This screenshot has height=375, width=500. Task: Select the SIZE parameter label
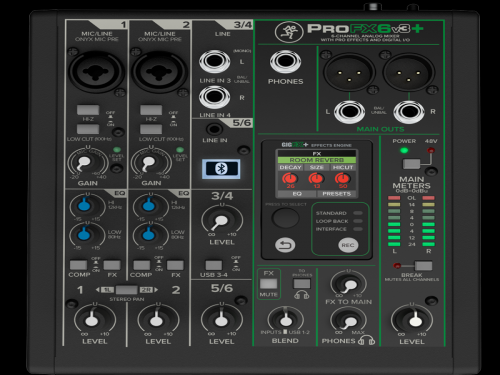(x=317, y=167)
